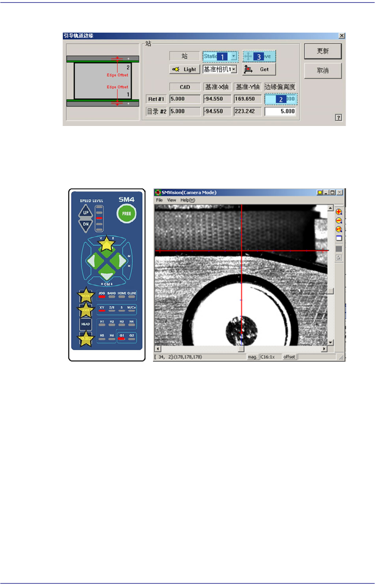Click the (178,178,178) pixel status readout
Image resolution: width=375 pixels, height=588 pixels.
click(186, 357)
